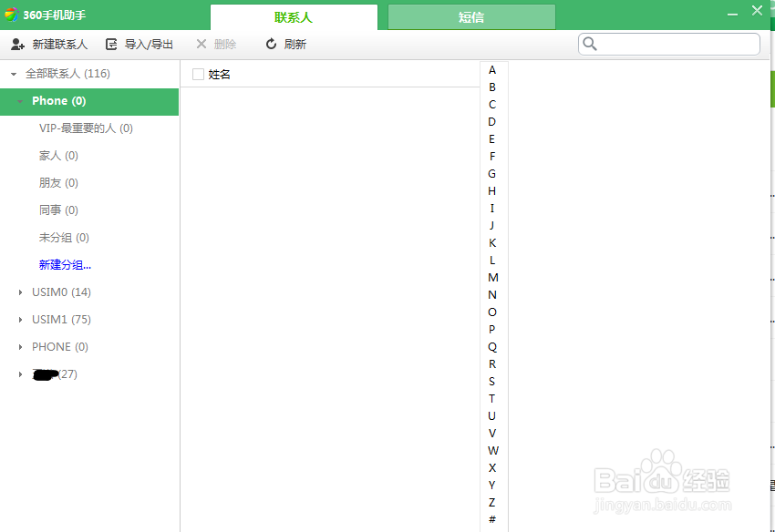775x532 pixels.
Task: Jump to letter Q in index
Action: (492, 347)
